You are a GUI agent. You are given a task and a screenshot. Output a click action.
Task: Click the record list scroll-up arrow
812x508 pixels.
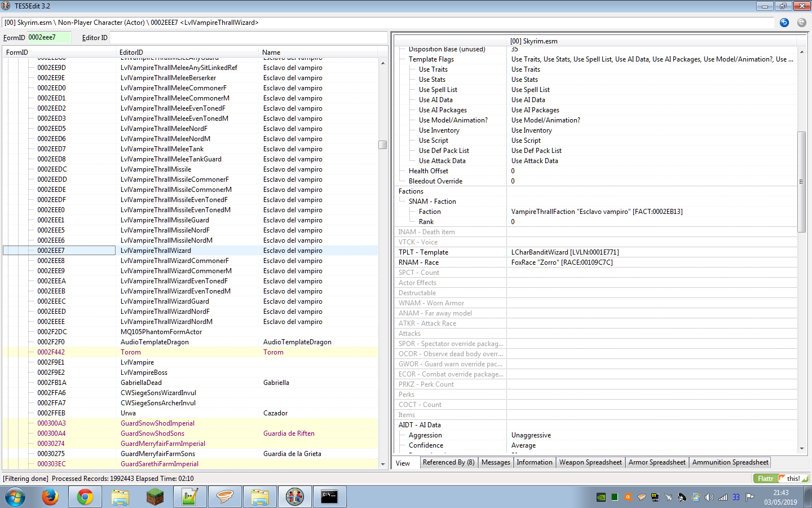pyautogui.click(x=383, y=63)
